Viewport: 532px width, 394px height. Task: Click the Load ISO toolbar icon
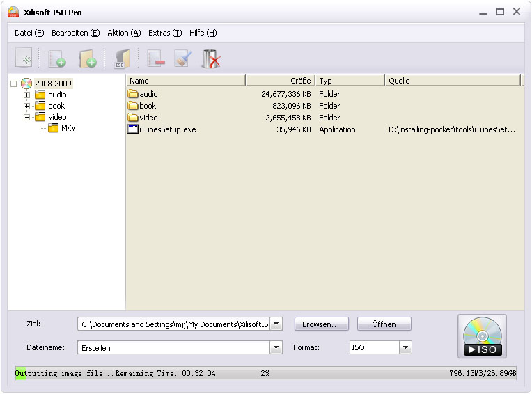tap(121, 58)
